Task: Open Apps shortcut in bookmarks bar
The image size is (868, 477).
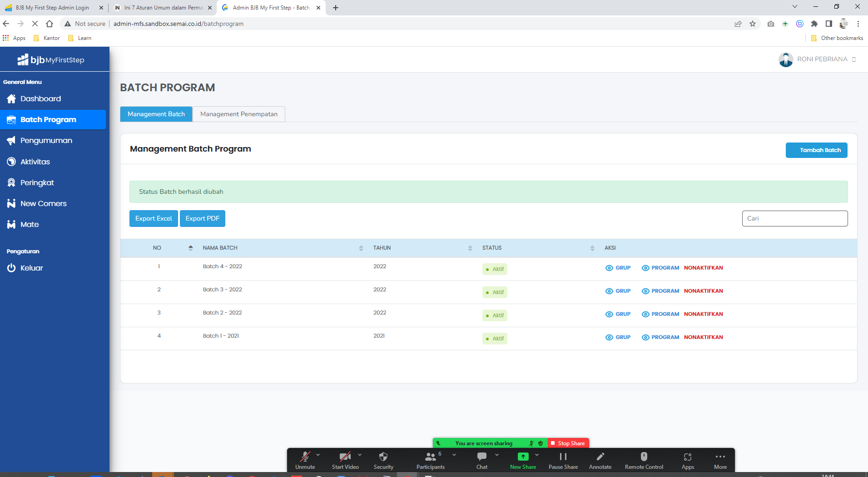Action: [x=14, y=38]
